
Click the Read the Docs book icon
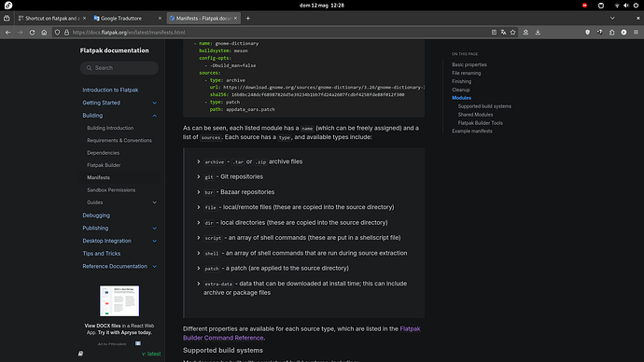point(80,354)
